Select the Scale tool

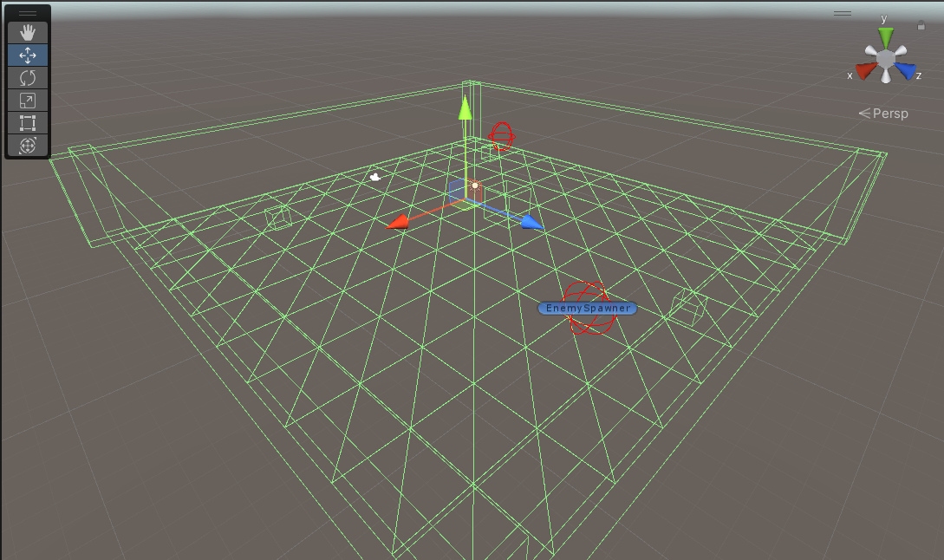pyautogui.click(x=28, y=101)
